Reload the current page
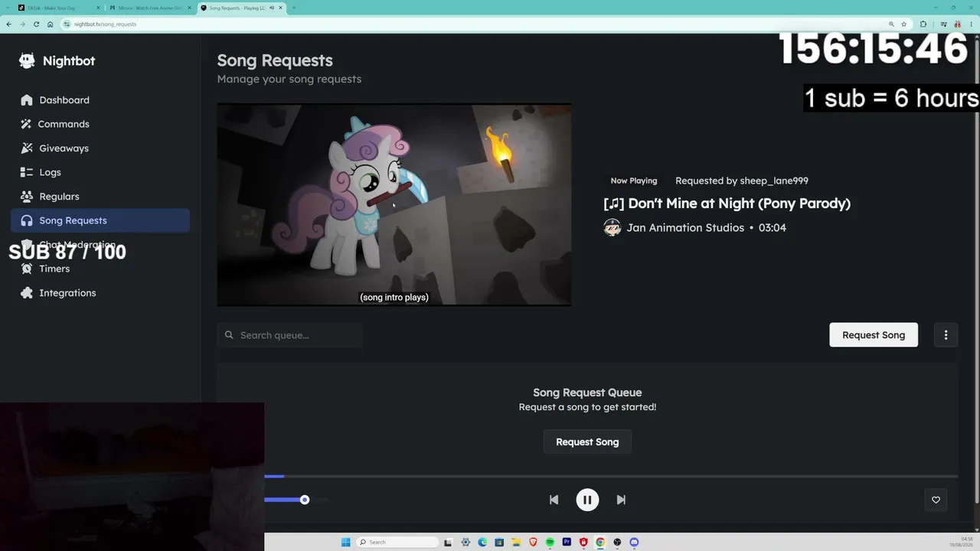The height and width of the screenshot is (551, 980). 36,24
